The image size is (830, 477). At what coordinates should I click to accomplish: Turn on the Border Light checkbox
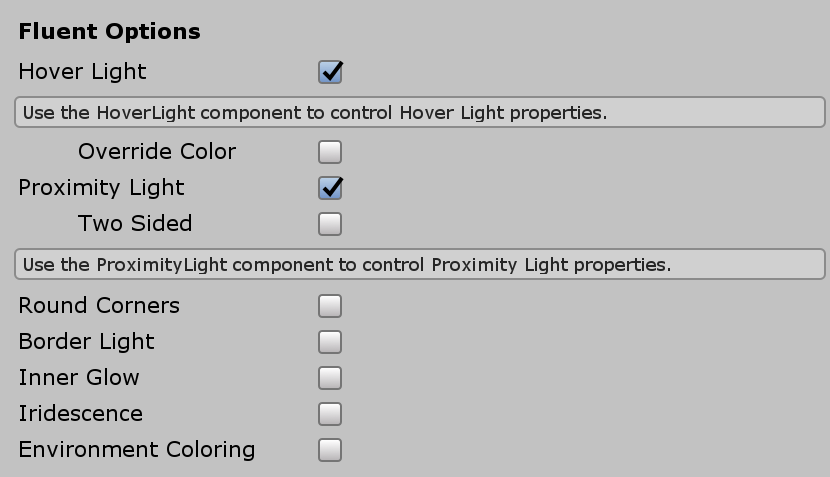[330, 342]
